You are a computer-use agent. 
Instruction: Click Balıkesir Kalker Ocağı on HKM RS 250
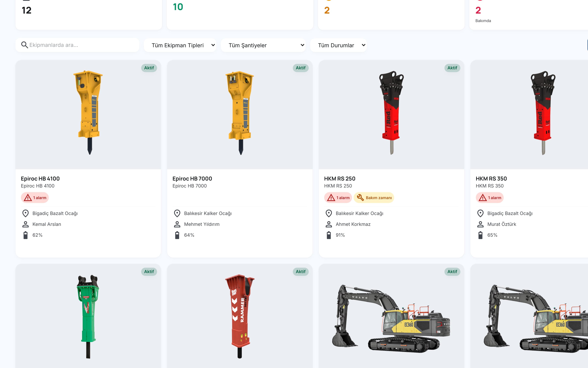359,213
